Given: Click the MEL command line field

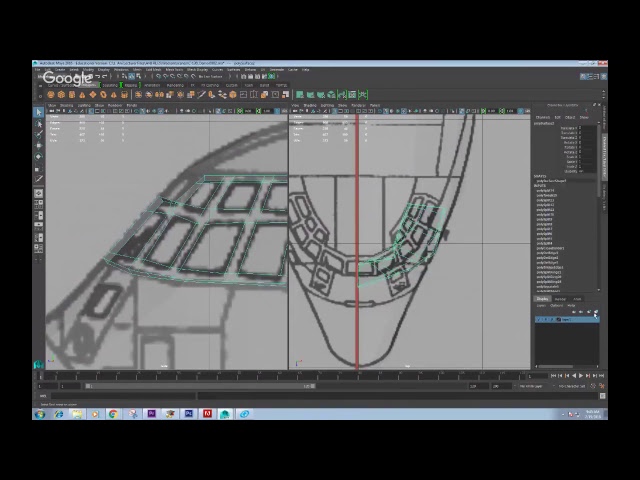Looking at the screenshot, I should (x=123, y=396).
